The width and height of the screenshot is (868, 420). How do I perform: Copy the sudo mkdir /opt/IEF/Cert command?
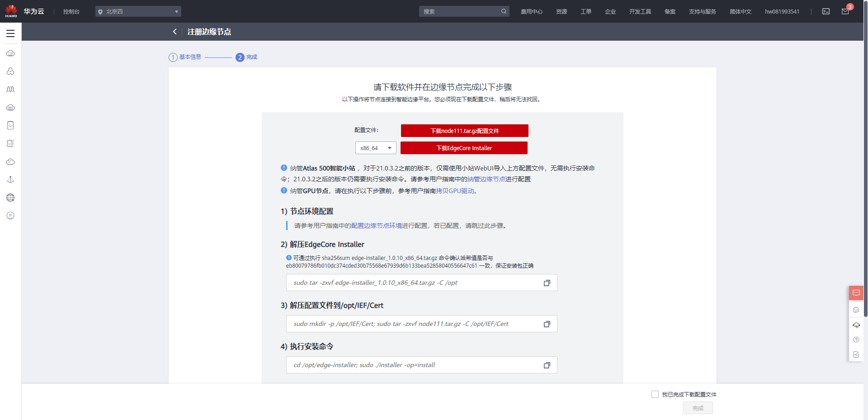547,324
